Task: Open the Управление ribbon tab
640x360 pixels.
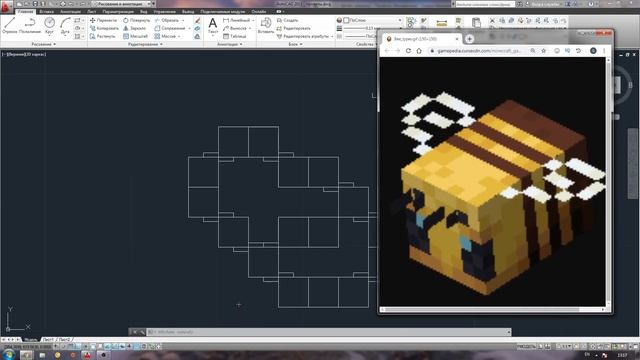Action: coord(164,11)
